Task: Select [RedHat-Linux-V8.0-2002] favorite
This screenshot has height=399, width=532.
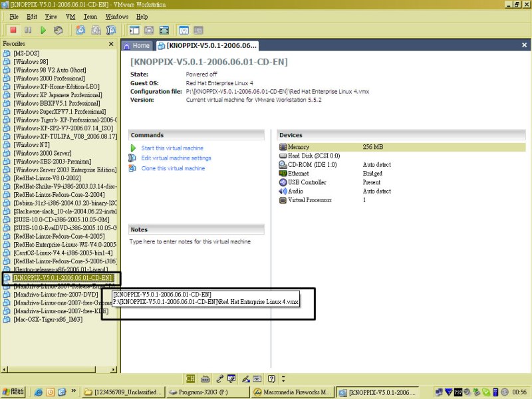Action: 47,178
